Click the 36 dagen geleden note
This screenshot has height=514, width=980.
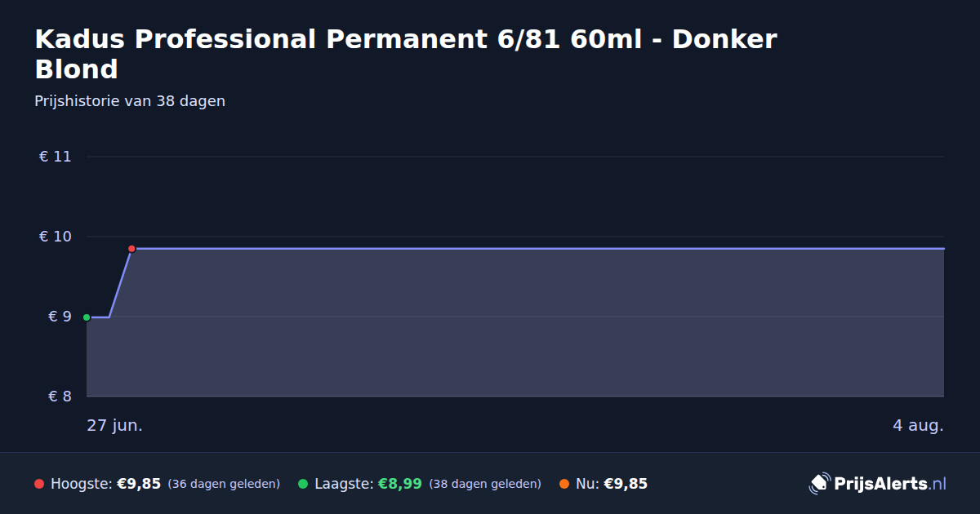(224, 484)
